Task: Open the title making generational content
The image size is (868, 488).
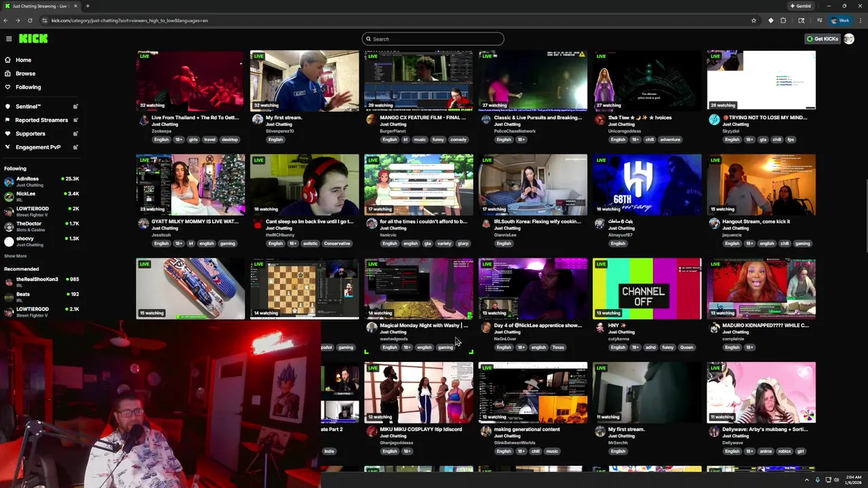Action: [x=527, y=429]
